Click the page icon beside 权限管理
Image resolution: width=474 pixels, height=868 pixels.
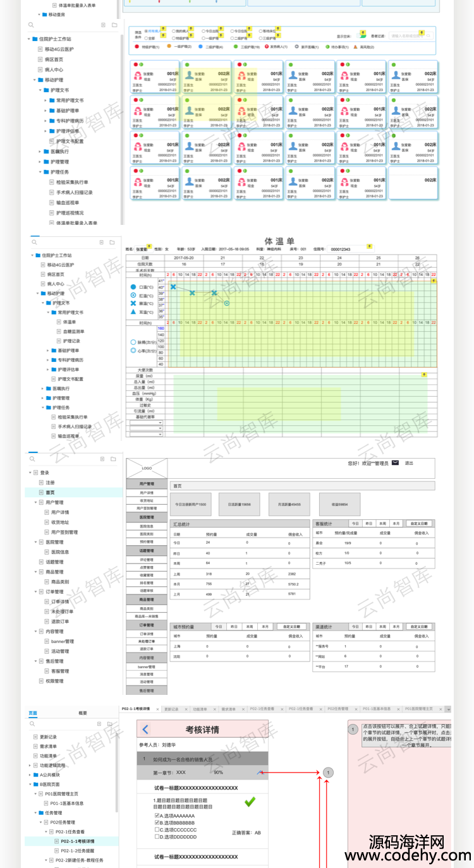point(41,681)
